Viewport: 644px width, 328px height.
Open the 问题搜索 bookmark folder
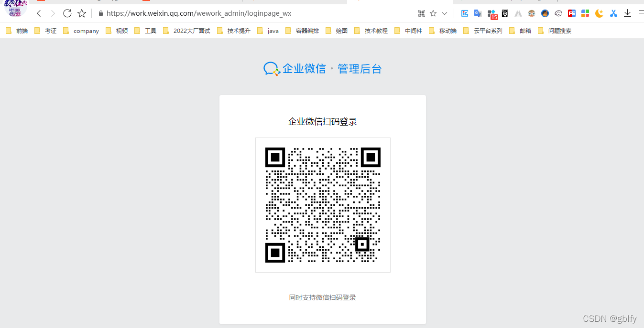tap(555, 31)
